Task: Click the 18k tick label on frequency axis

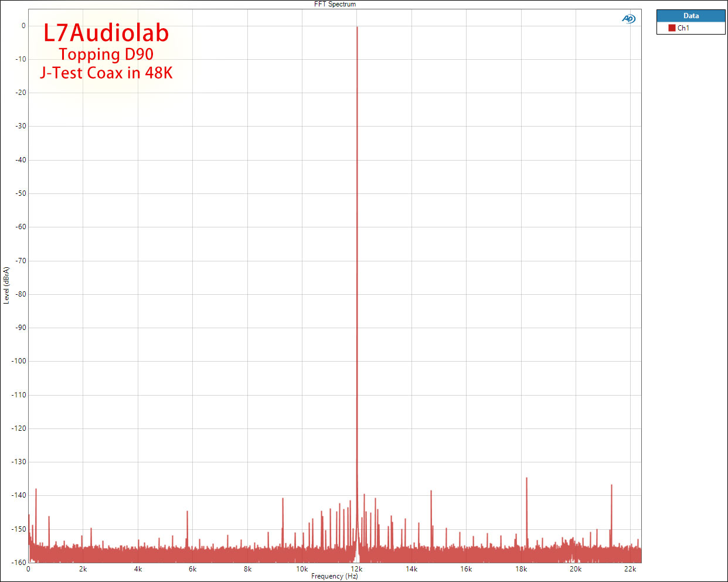Action: 521,569
